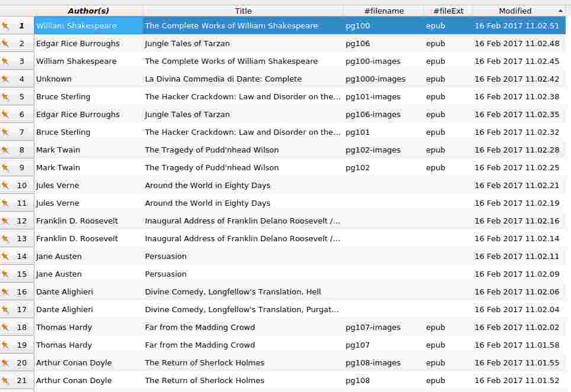Screen dimensions: 571x392
Task: Click the marker pin icon on row 17
Action: click(5, 309)
